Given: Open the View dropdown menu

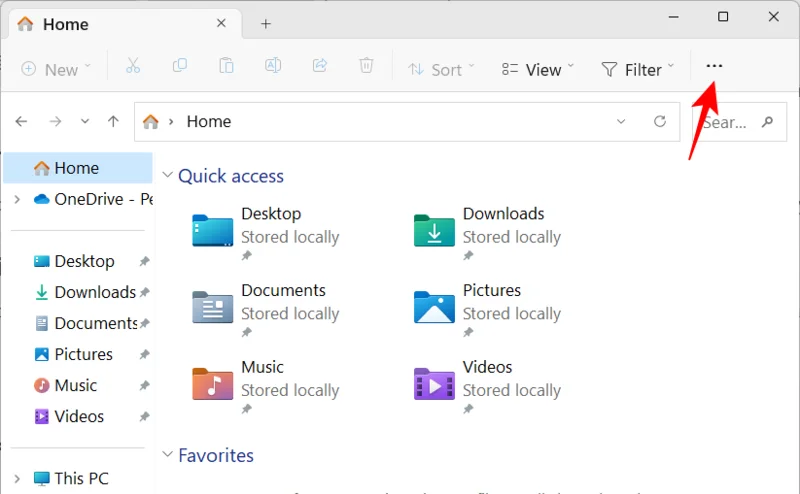Looking at the screenshot, I should coord(538,69).
